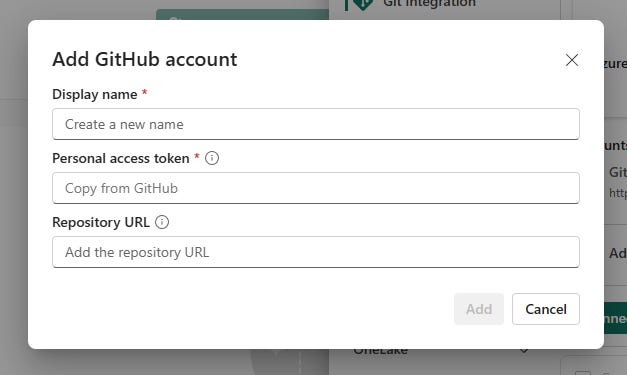
Task: Click the cut-off Add account button at right edge
Action: pyautogui.click(x=618, y=253)
